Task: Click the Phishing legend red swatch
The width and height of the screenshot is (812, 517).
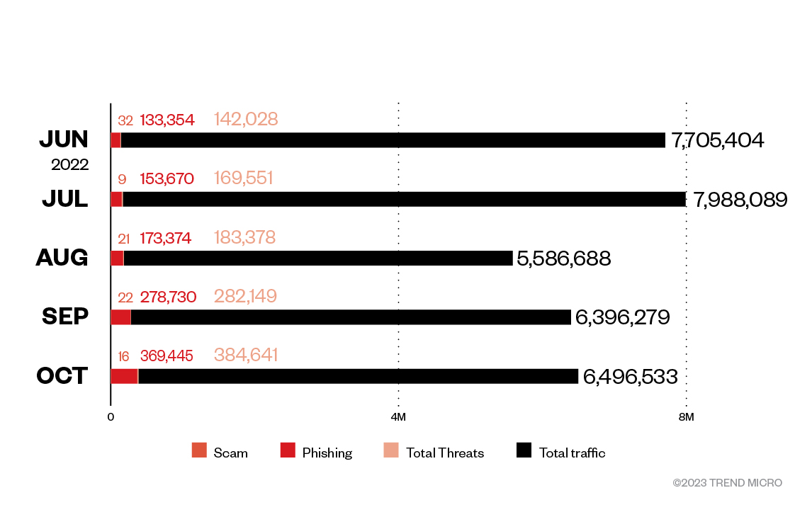Action: click(x=288, y=450)
